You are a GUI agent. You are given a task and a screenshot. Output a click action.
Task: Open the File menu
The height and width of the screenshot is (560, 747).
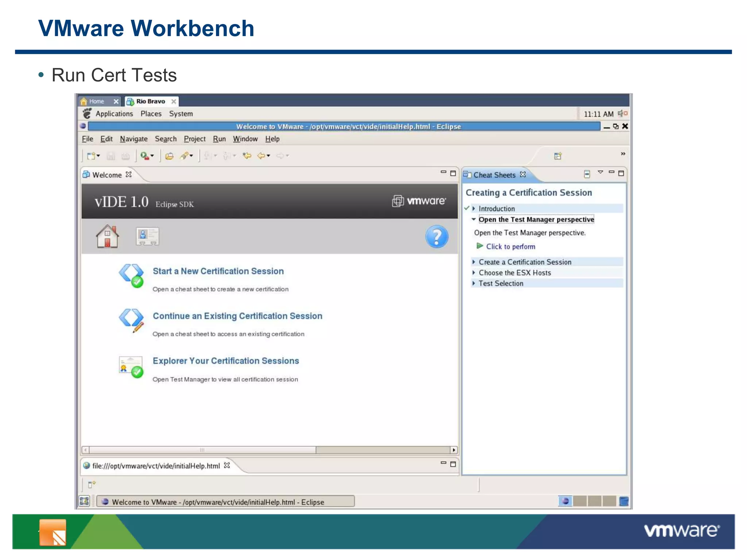click(88, 139)
